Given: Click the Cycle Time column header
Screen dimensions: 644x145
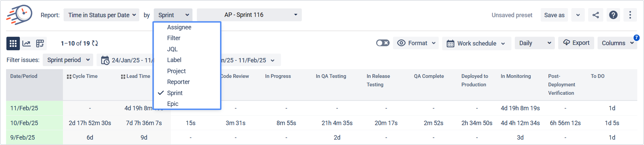Looking at the screenshot, I should pyautogui.click(x=85, y=76).
